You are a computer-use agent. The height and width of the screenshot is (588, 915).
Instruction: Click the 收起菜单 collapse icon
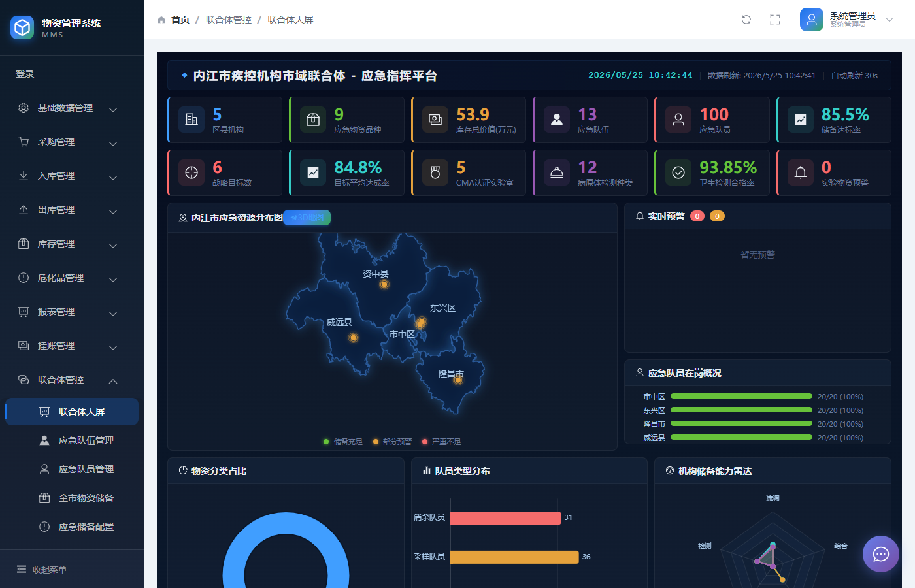(x=22, y=570)
